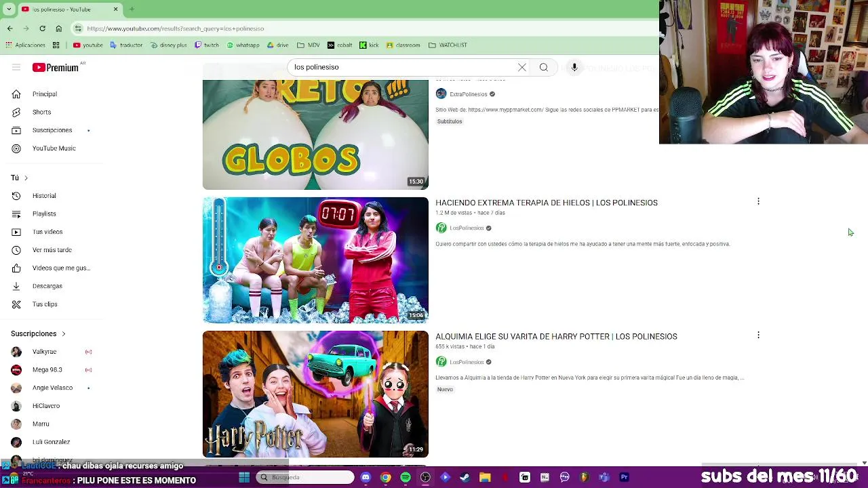Screen dimensions: 868x488
Task: Open the kick bookmark
Action: click(x=369, y=45)
